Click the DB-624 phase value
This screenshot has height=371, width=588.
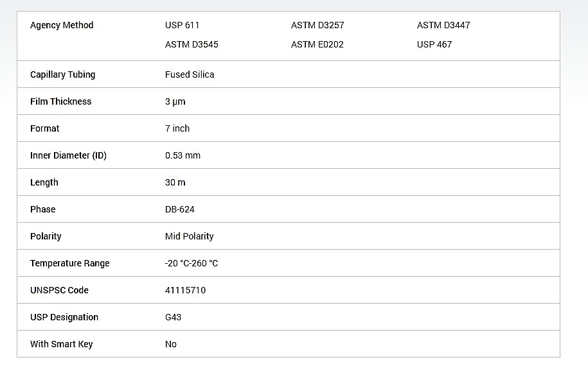click(180, 209)
